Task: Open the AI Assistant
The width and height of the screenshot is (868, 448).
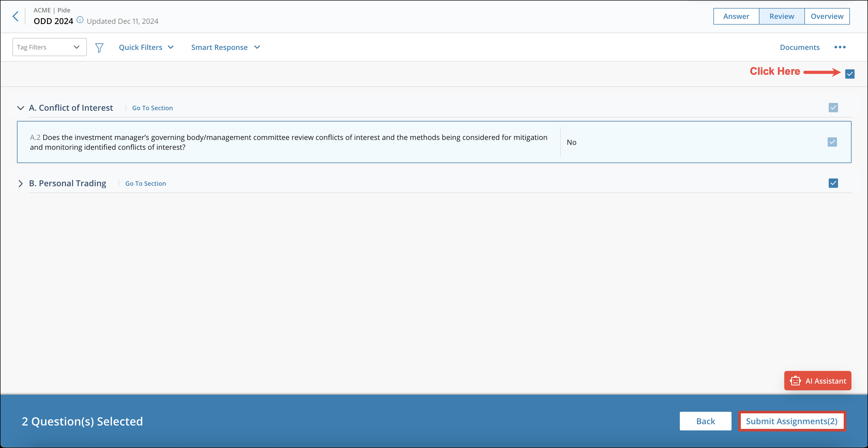Action: click(x=817, y=380)
